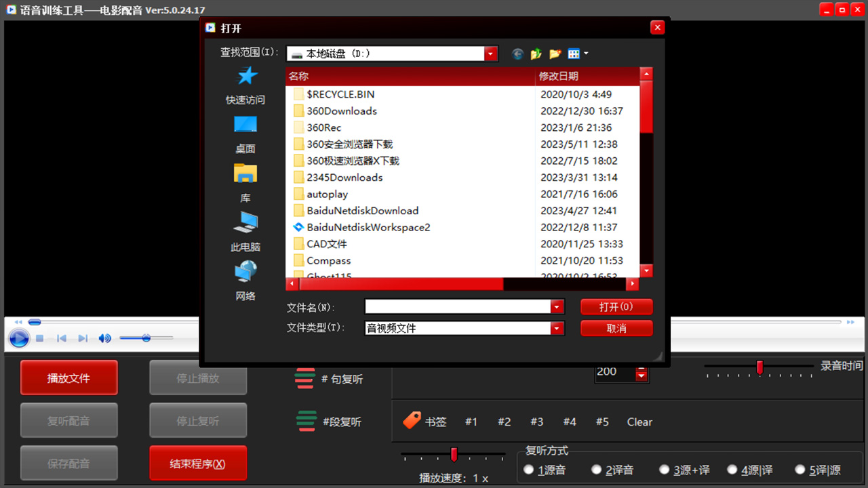The height and width of the screenshot is (488, 868).
Task: Click the 播放速度 slider handle
Action: tap(454, 454)
